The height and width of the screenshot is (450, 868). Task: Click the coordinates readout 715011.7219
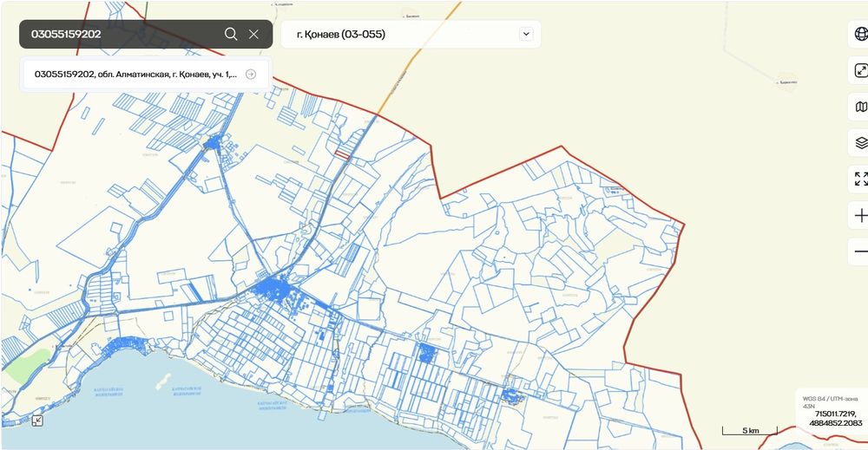click(835, 418)
